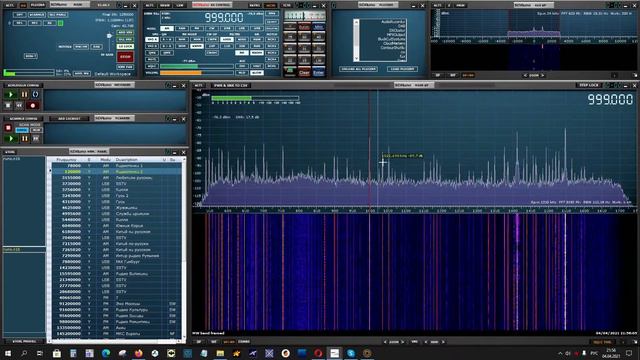Select LSB demodulation mode
The height and width of the screenshot is (360, 640).
(x=242, y=29)
